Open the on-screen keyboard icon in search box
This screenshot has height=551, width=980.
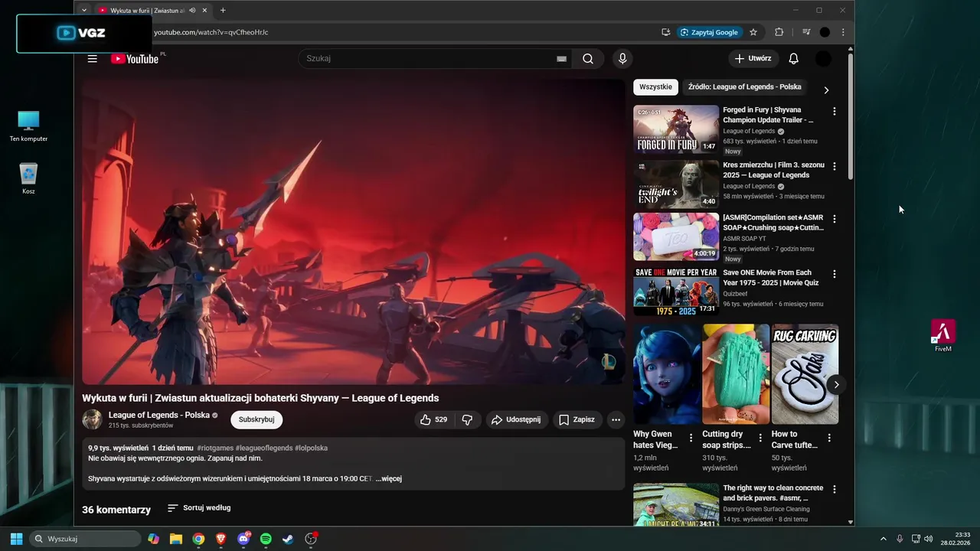pyautogui.click(x=561, y=59)
